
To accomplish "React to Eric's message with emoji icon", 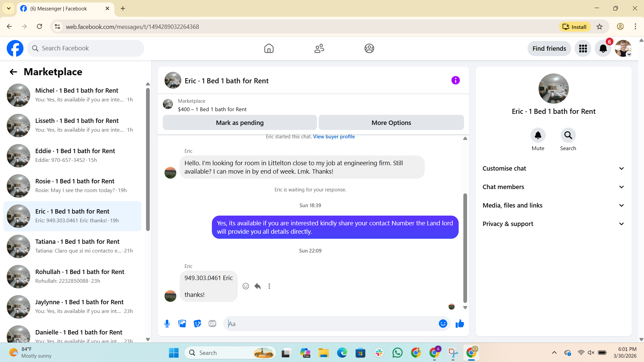I will click(245, 286).
